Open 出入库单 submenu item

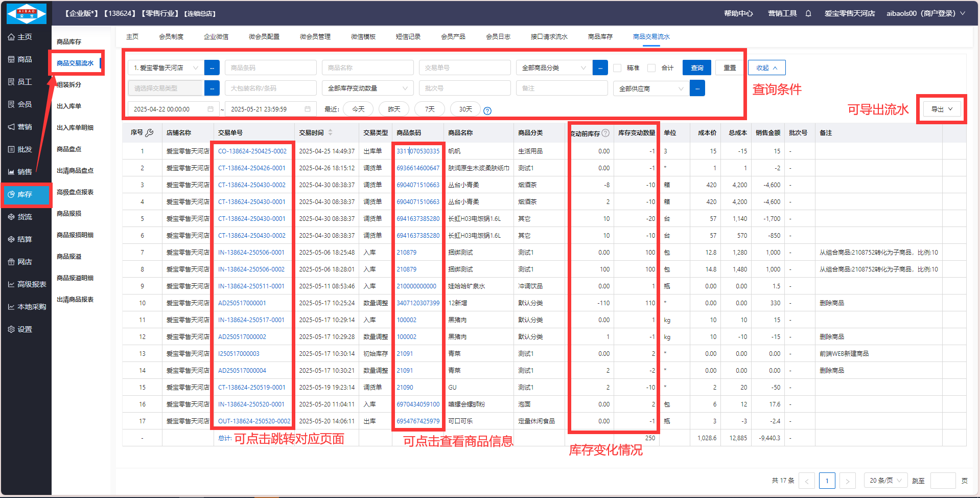69,106
